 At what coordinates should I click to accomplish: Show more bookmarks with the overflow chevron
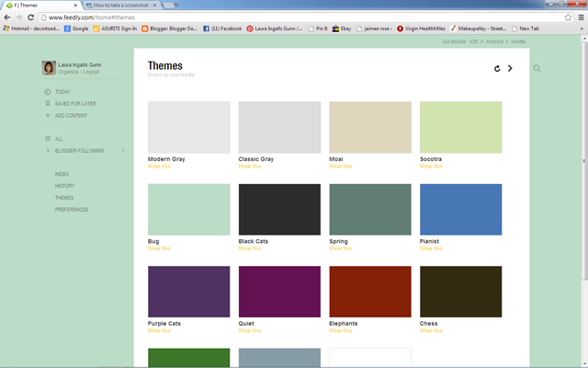tap(582, 29)
